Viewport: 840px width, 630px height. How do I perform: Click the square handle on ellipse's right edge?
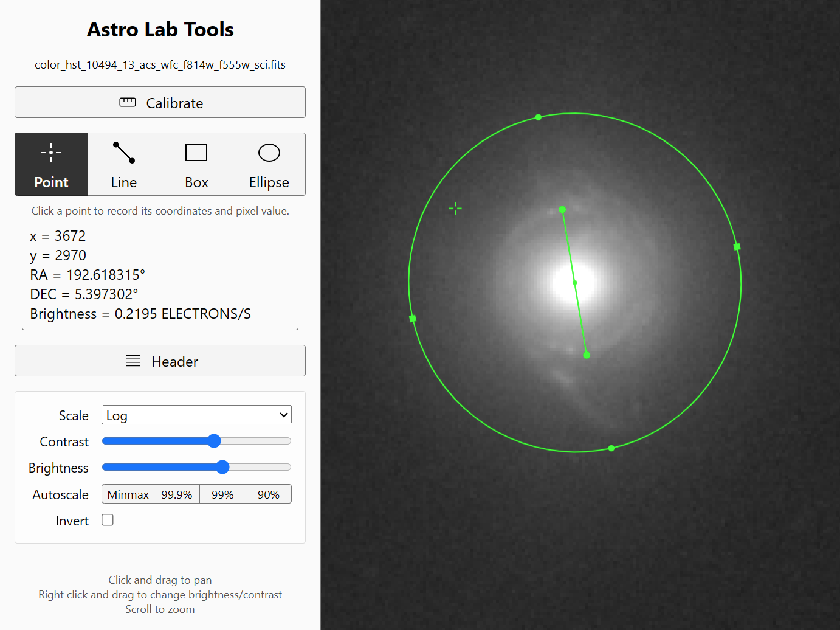click(737, 247)
